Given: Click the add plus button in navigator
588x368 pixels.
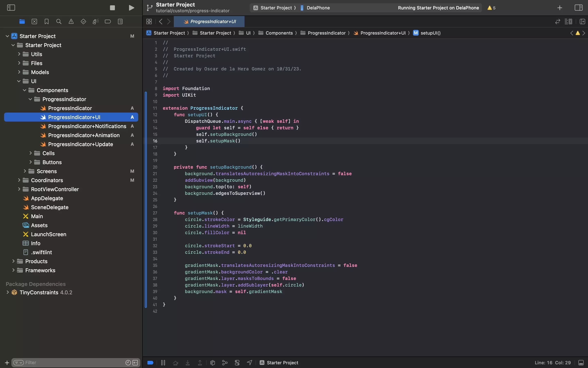Looking at the screenshot, I should tap(7, 363).
